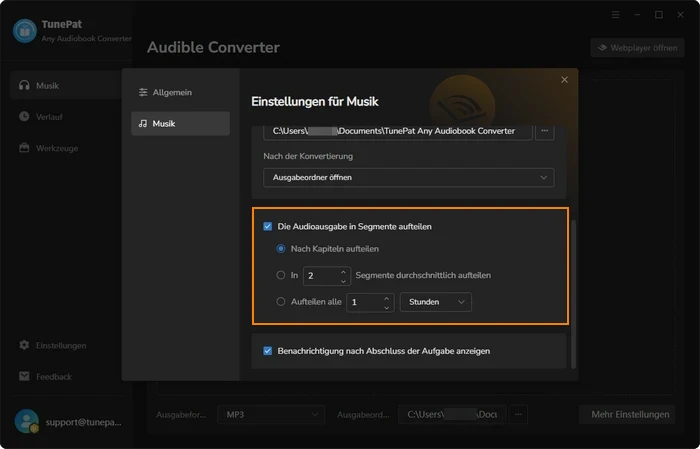Viewport: 700px width, 449px height.
Task: Click 'Einstellungen für Musik' heading
Action: (315, 102)
